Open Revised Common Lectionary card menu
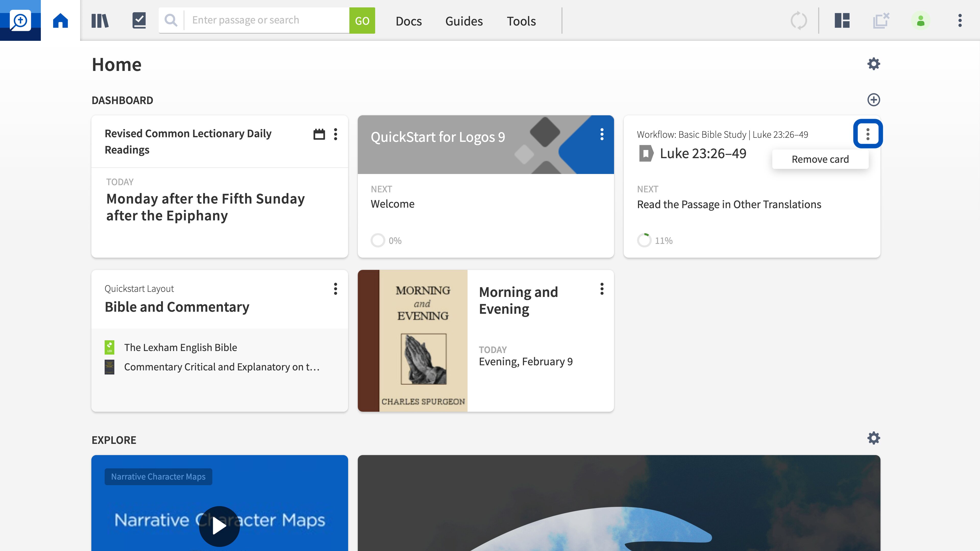This screenshot has height=551, width=980. (336, 134)
